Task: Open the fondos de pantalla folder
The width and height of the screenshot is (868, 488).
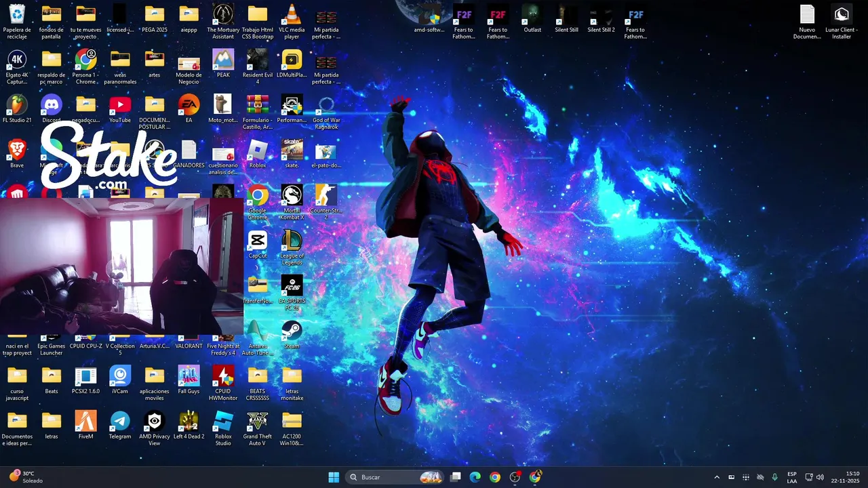Action: click(52, 22)
